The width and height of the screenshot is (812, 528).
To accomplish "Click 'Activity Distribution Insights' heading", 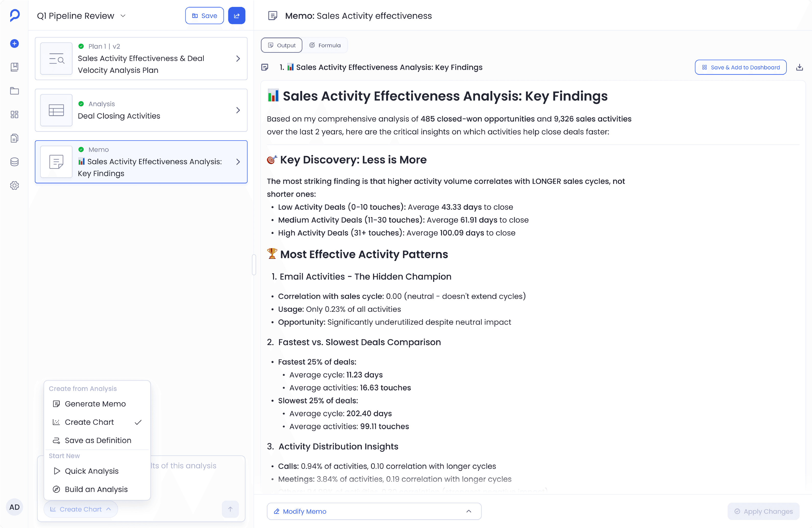I will click(x=338, y=446).
